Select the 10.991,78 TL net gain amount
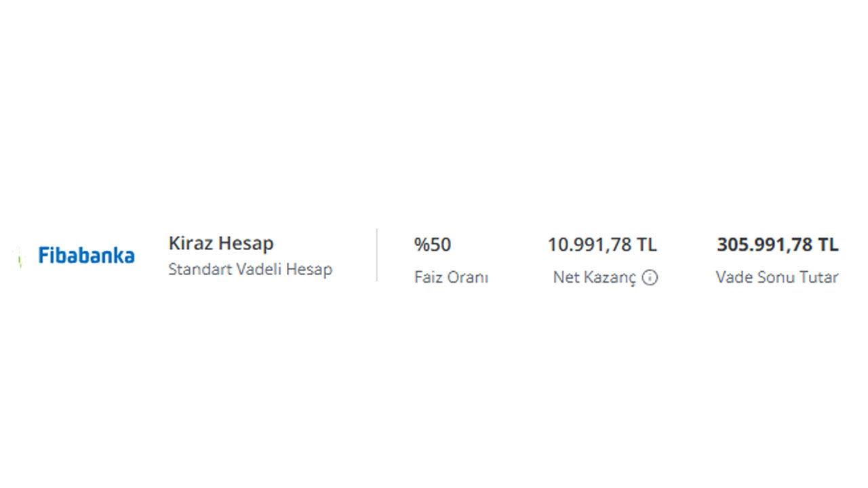 click(x=602, y=245)
